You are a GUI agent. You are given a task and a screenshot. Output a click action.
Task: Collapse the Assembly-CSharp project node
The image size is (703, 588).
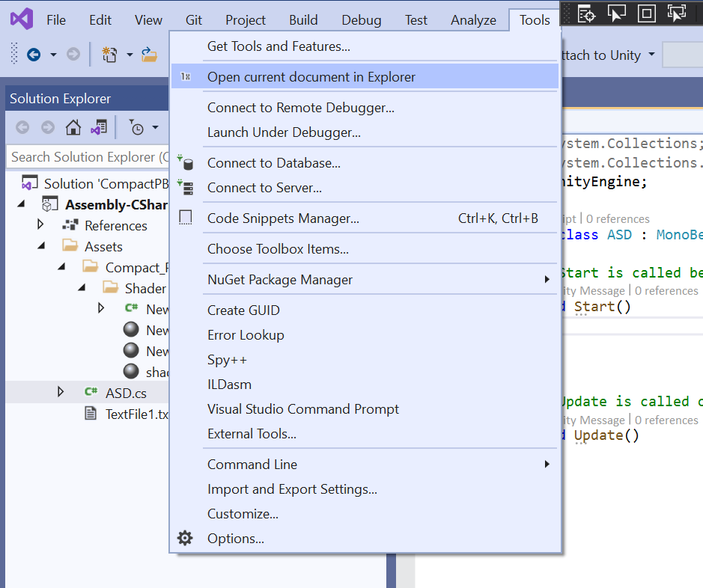pos(21,204)
